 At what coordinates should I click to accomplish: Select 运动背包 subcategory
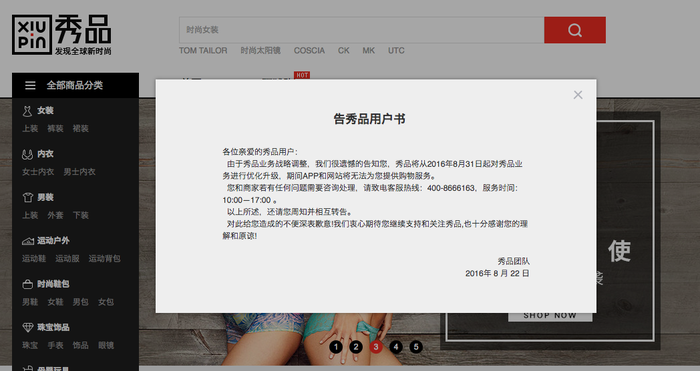[104, 258]
